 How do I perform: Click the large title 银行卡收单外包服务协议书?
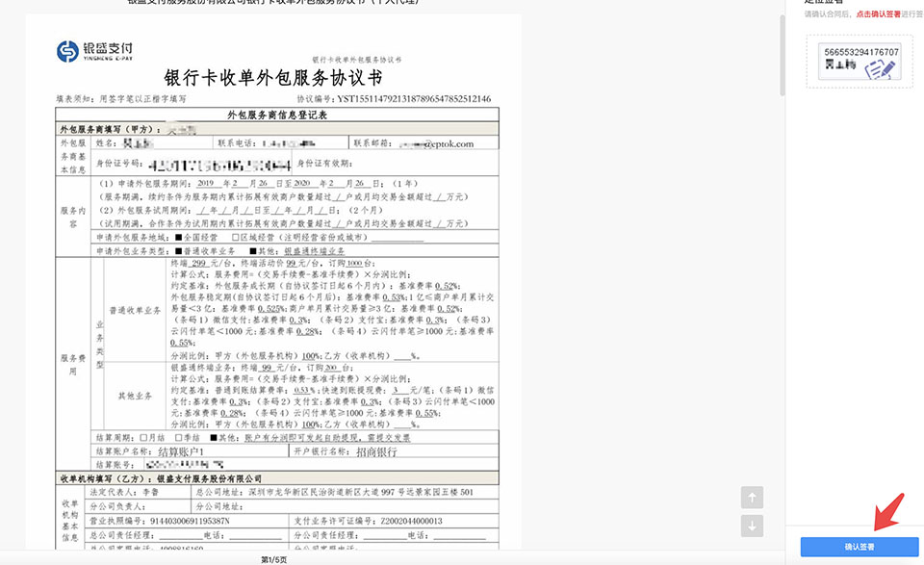click(273, 78)
